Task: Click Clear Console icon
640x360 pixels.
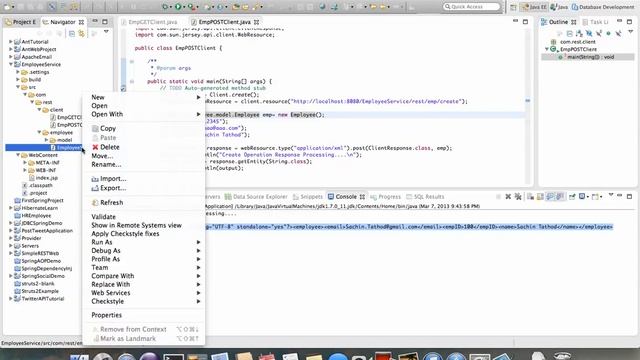Action: [x=530, y=197]
